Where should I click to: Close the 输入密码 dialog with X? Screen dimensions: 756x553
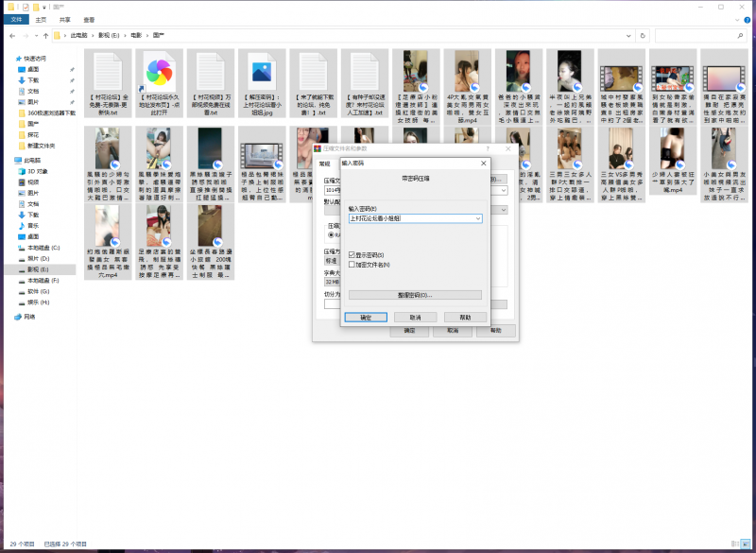(x=484, y=162)
